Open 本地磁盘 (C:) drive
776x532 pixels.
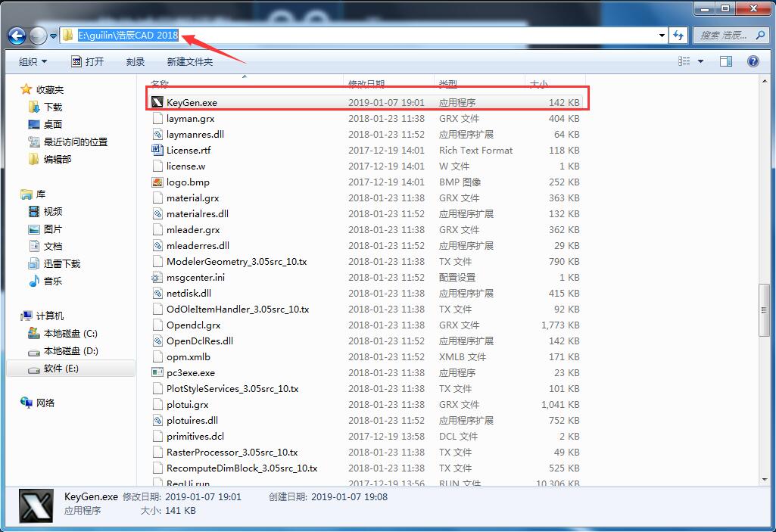pyautogui.click(x=63, y=333)
